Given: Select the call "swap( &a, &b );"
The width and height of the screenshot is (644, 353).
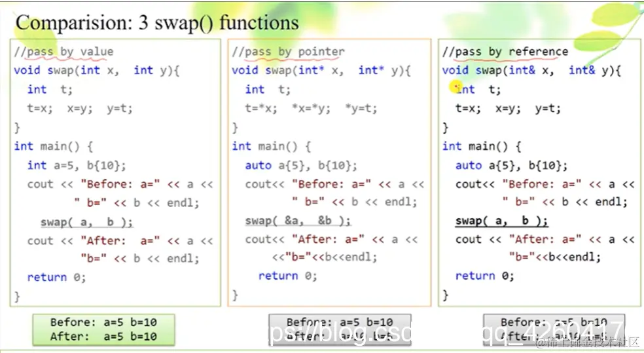Looking at the screenshot, I should pyautogui.click(x=298, y=221).
